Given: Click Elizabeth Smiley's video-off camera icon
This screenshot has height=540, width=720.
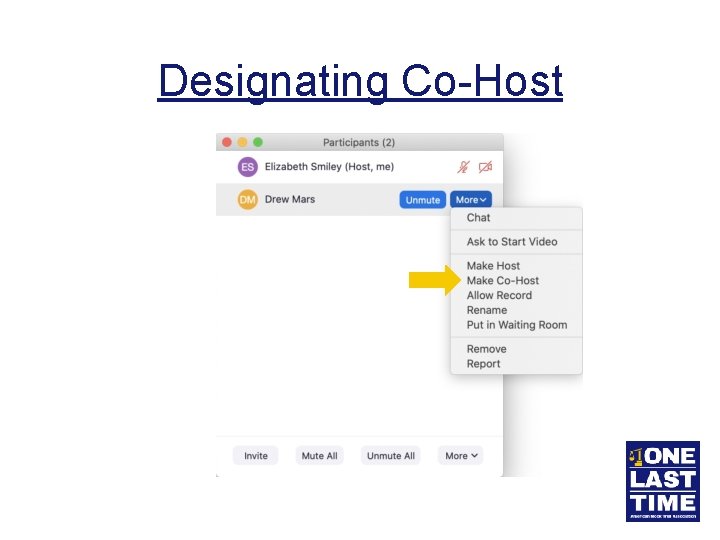Looking at the screenshot, I should [x=485, y=167].
